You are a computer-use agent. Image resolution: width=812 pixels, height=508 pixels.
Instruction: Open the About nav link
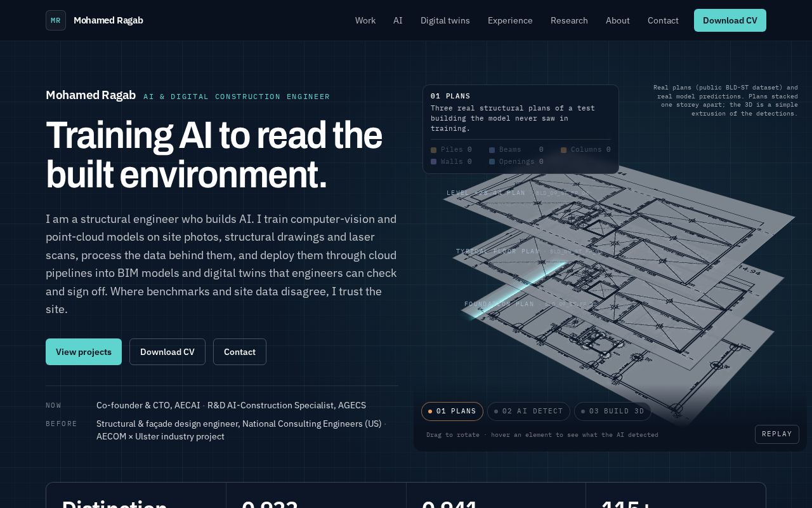point(618,20)
